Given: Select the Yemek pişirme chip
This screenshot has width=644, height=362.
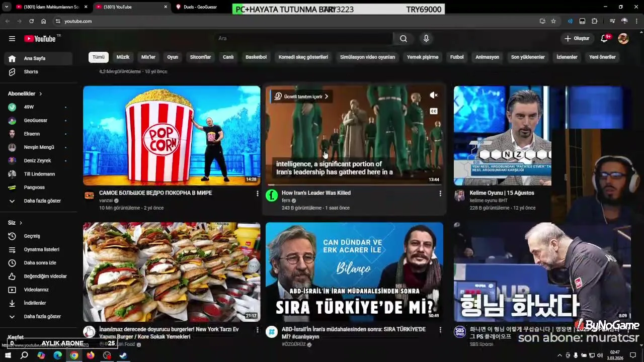Looking at the screenshot, I should click(423, 57).
